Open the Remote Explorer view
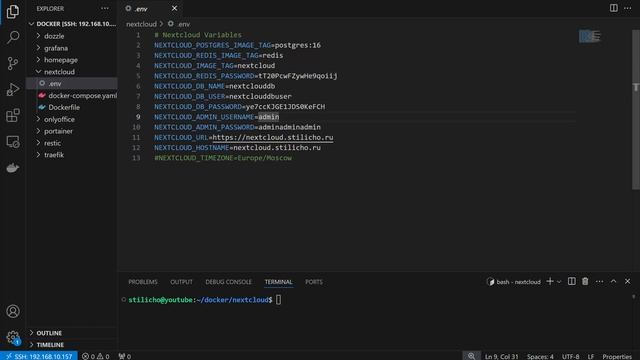Screen dimensions: 640x360 coord(13,142)
